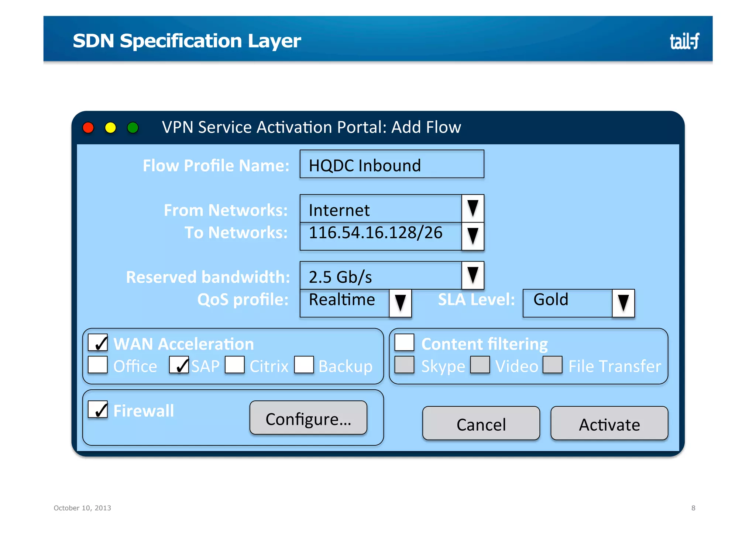This screenshot has height=534, width=756.
Task: Tick the Skype checkbox
Action: point(405,365)
